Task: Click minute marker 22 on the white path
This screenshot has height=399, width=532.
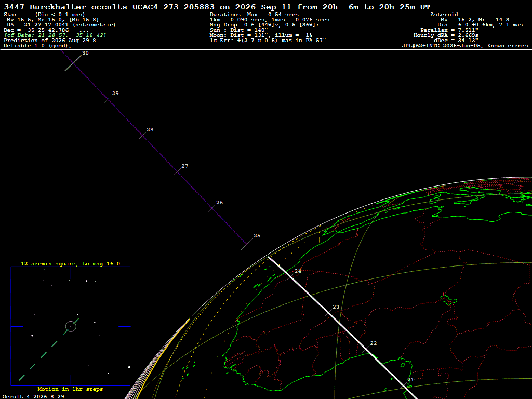Action: pos(374,343)
